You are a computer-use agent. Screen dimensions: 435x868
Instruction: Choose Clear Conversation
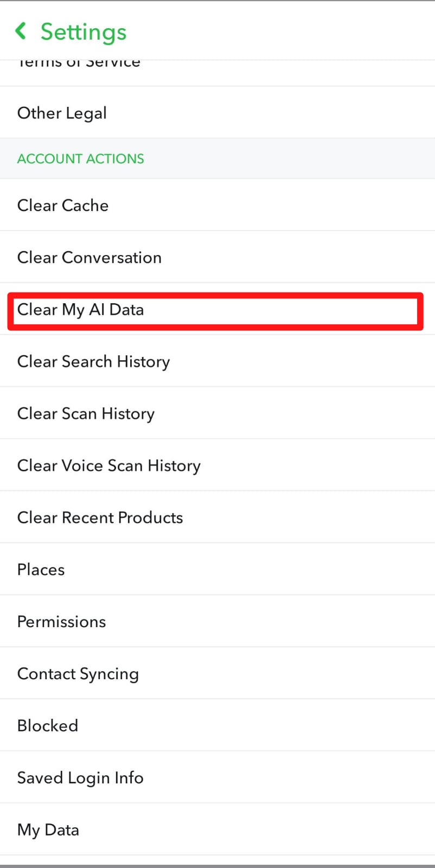89,257
